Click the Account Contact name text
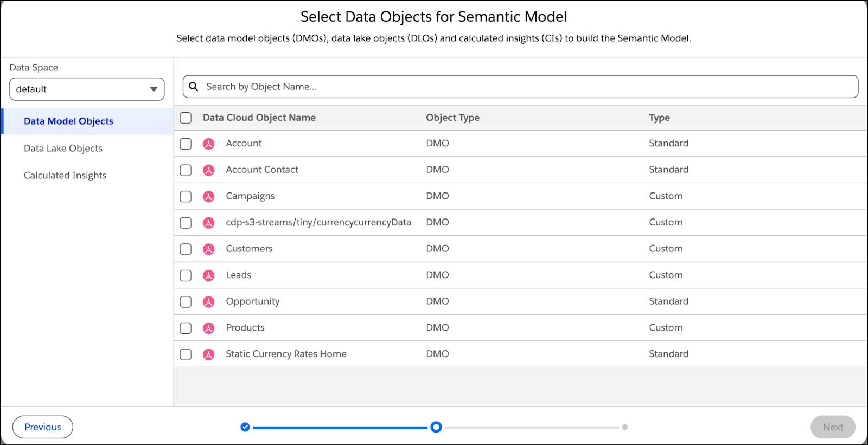 (x=262, y=170)
